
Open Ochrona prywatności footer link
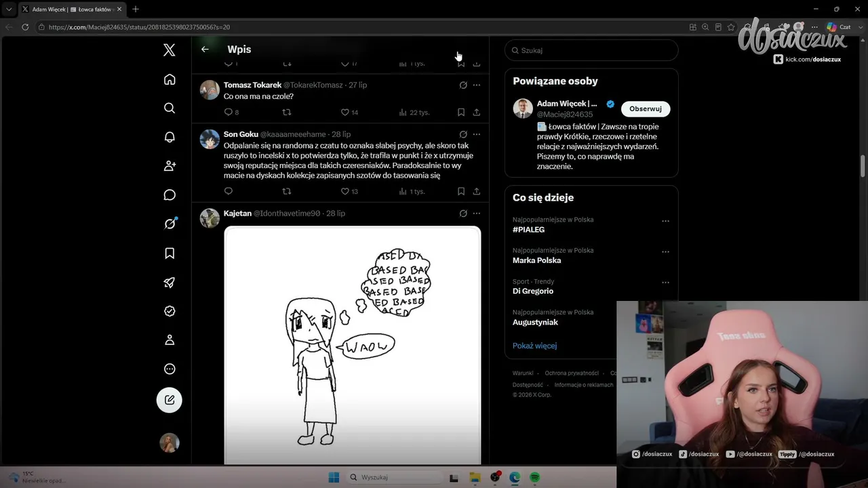point(572,373)
